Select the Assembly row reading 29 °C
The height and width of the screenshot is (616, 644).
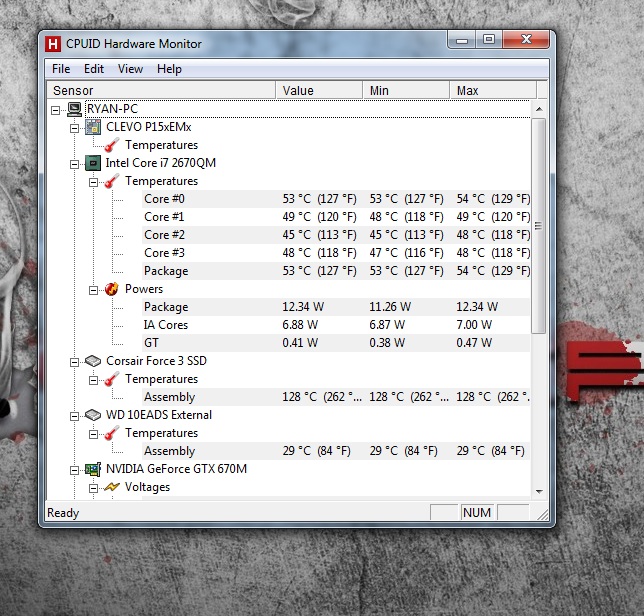[336, 451]
